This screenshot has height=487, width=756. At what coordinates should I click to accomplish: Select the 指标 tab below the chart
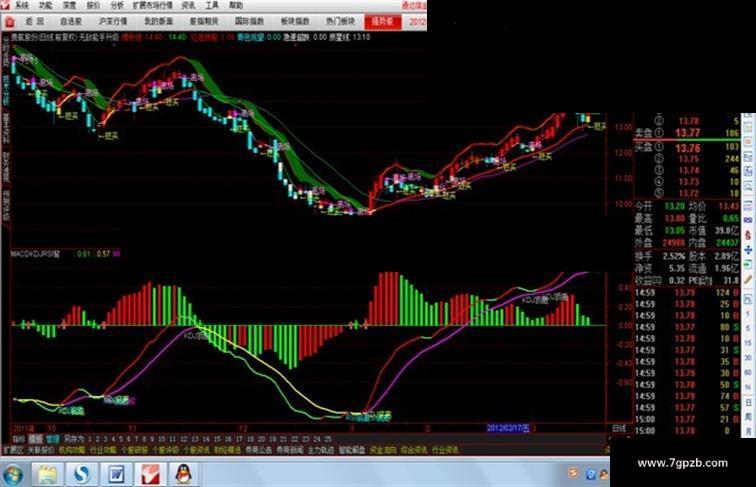pyautogui.click(x=19, y=439)
